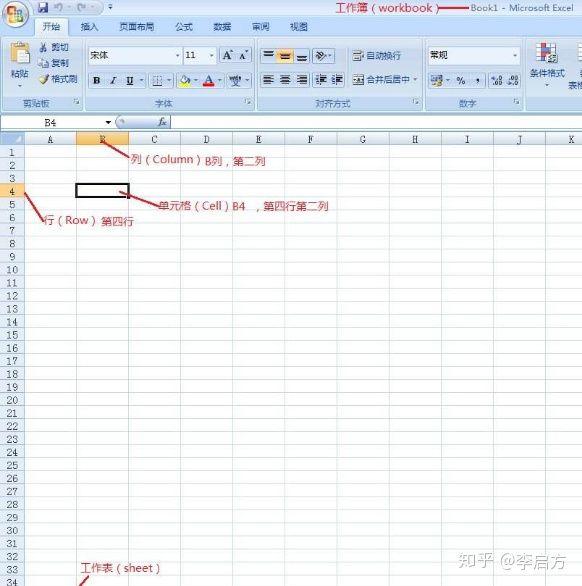Apply comma style
582x586 pixels.
(477, 80)
